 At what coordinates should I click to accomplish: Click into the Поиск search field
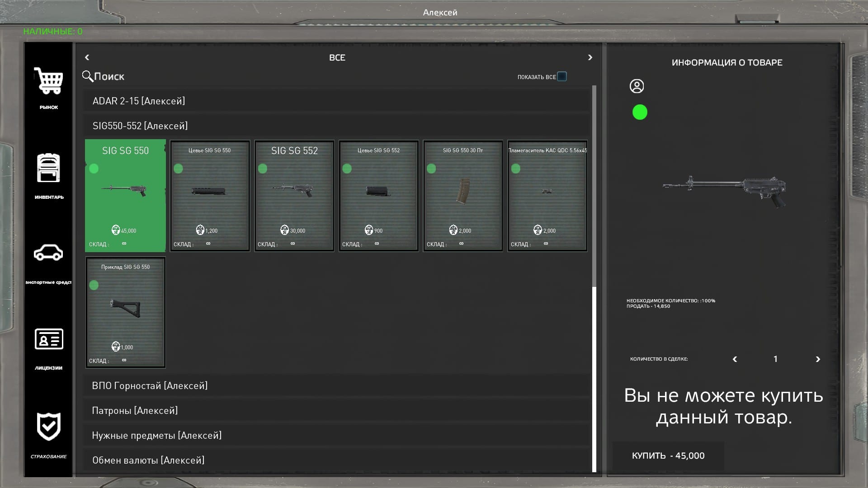tap(109, 76)
